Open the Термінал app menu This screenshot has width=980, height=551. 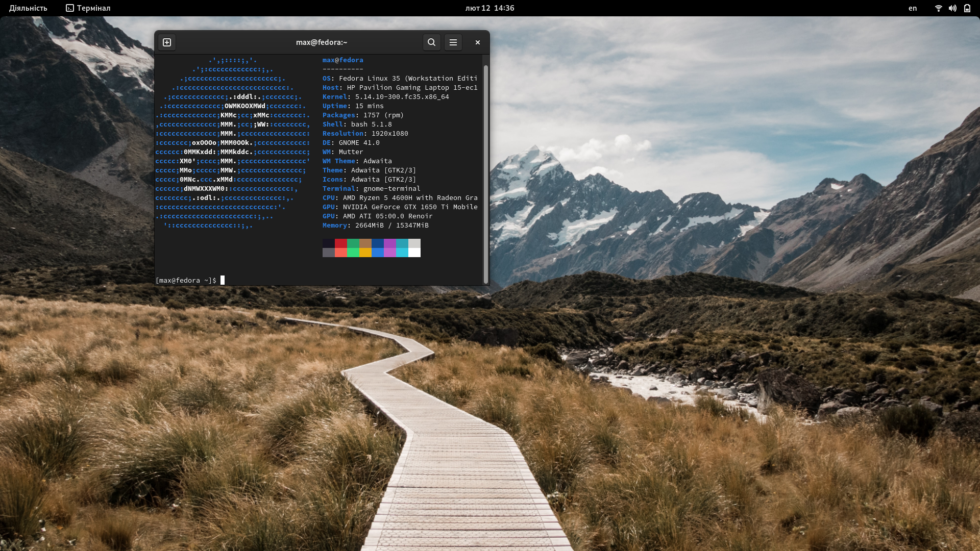click(x=93, y=8)
